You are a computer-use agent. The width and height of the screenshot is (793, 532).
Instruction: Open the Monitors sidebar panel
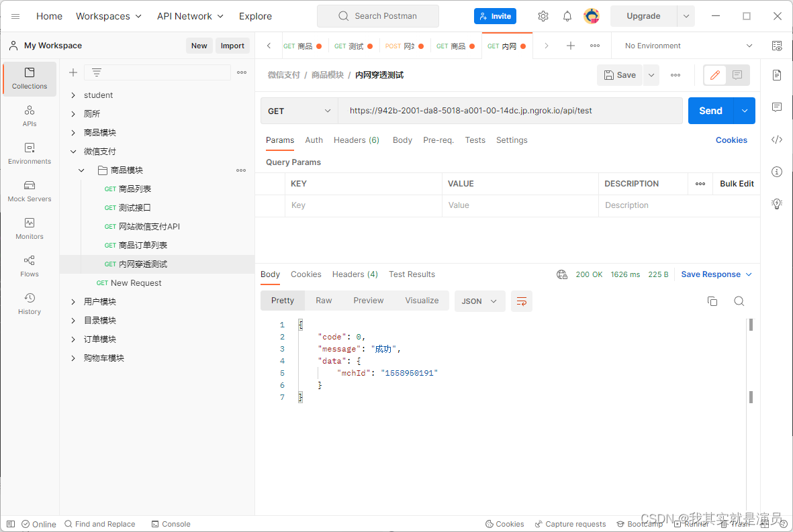[30, 229]
